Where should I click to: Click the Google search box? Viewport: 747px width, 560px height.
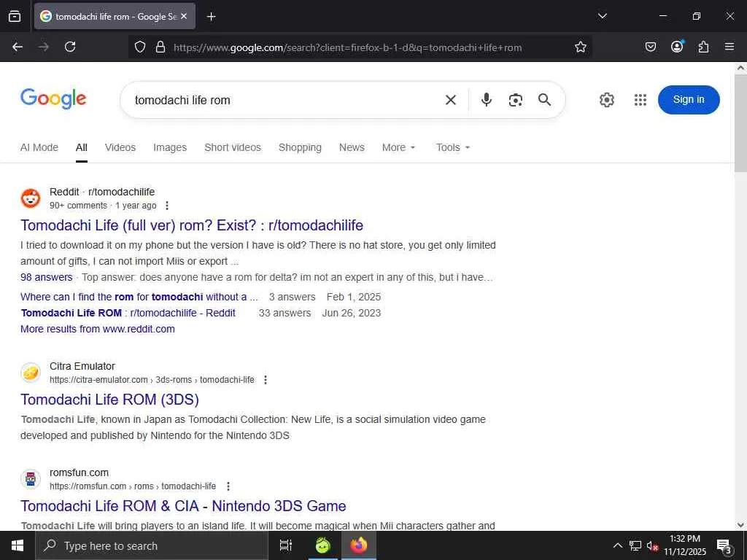click(286, 100)
